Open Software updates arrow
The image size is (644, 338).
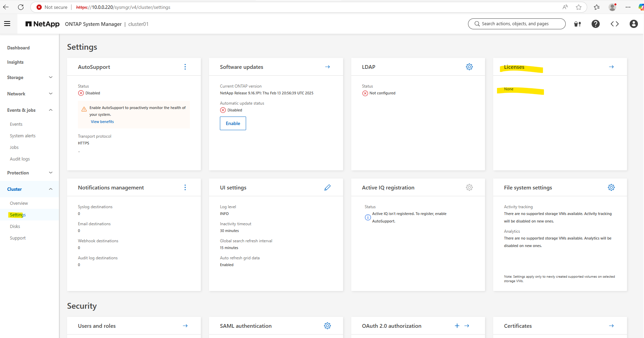[327, 67]
